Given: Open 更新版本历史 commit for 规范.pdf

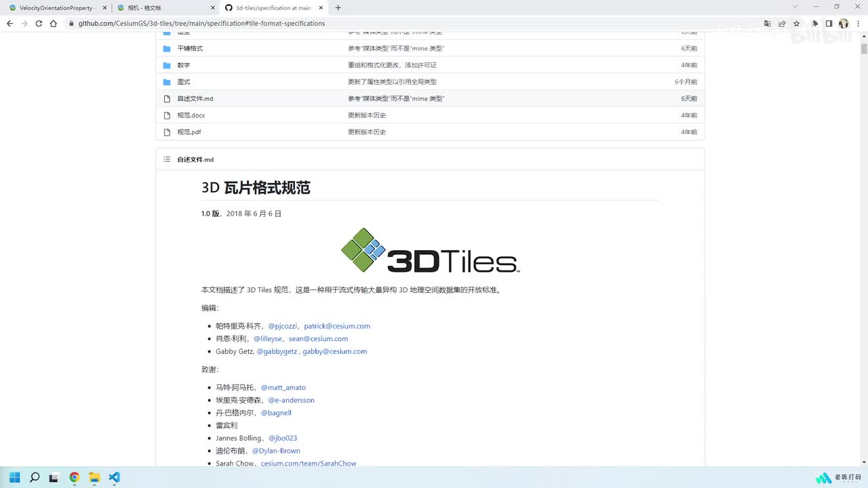Looking at the screenshot, I should click(367, 132).
